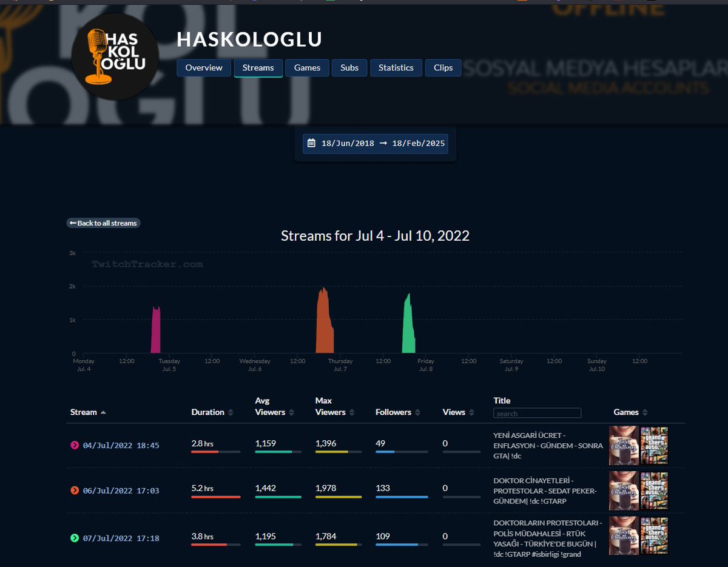728x567 pixels.
Task: Click avg viewers value 1,159
Action: tap(266, 443)
